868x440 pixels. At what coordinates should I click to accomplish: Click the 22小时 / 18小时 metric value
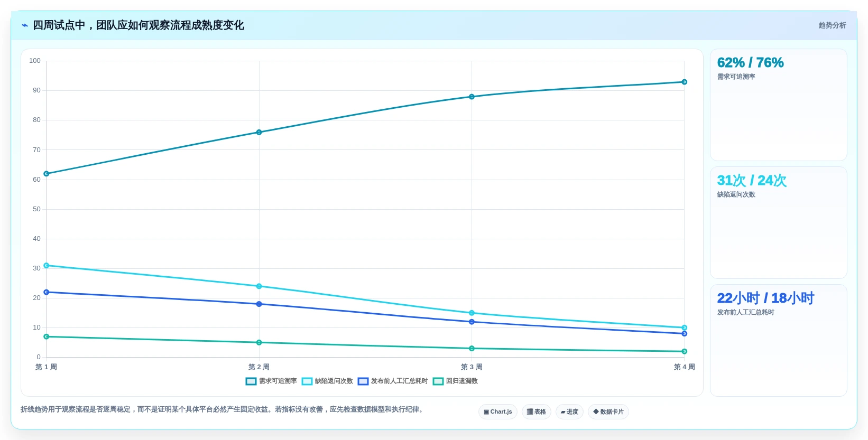pos(765,298)
